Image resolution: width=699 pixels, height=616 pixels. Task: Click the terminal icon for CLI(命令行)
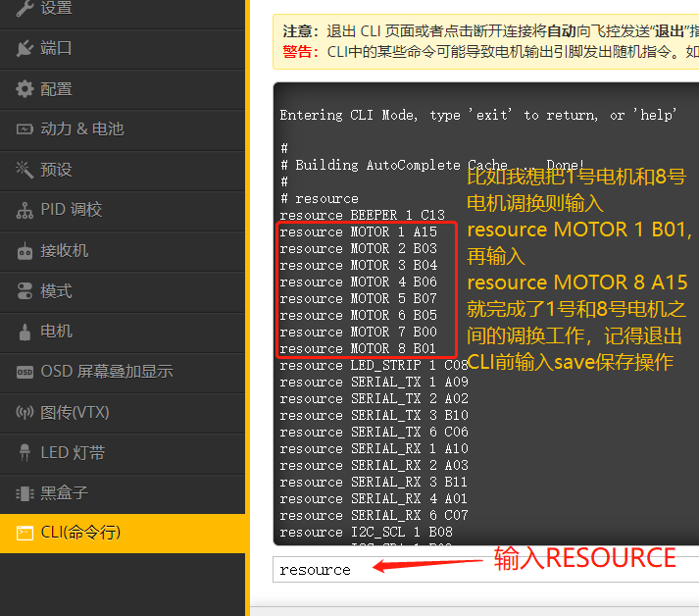click(x=25, y=533)
